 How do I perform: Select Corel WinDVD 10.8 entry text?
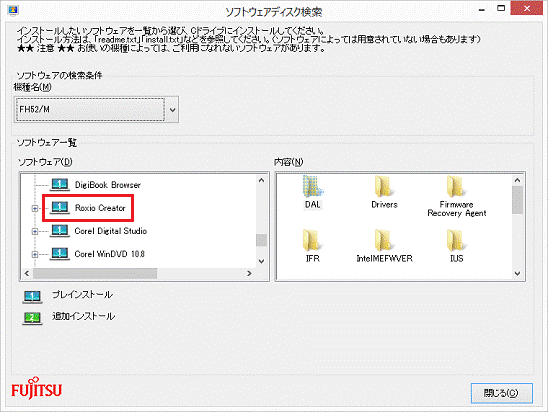pos(110,254)
